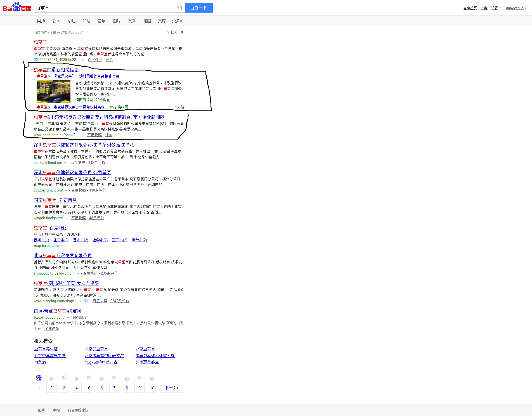This screenshot has height=416, width=532.
Task: Click the 举报 footer link
Action: (56, 410)
